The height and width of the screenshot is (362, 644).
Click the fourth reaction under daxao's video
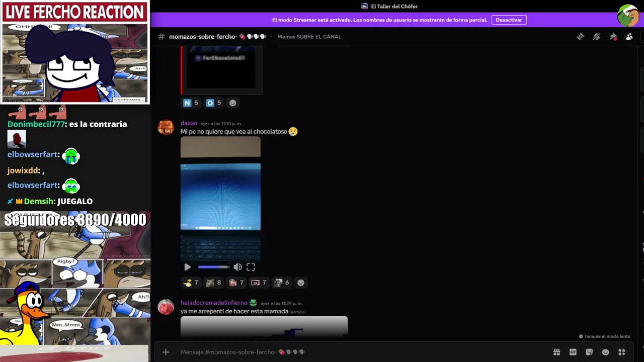259,283
